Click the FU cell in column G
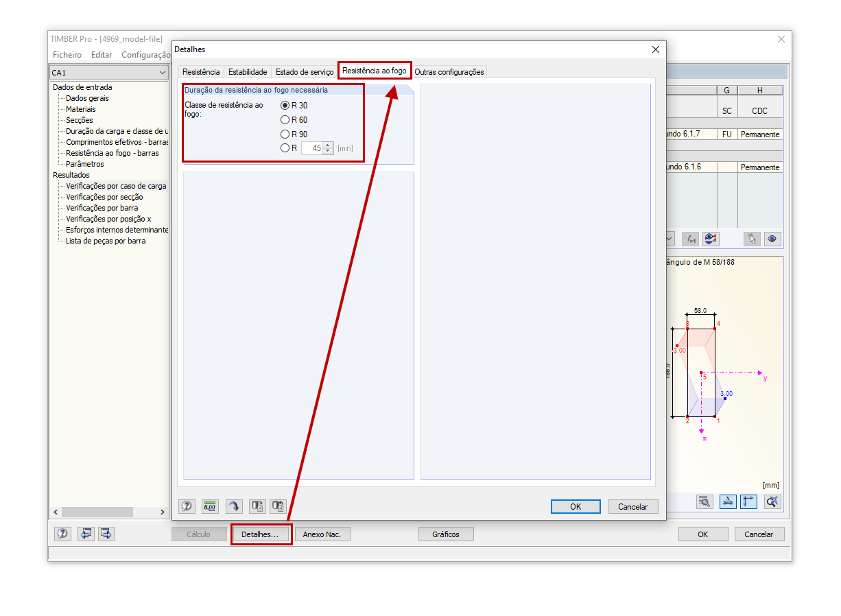Viewport: 841px width, 616px height. [726, 134]
